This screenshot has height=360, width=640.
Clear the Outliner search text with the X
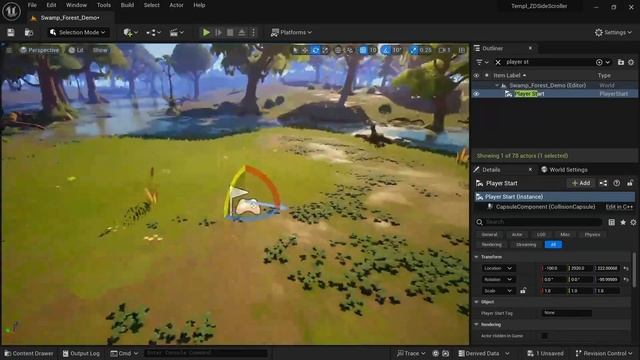coord(498,62)
